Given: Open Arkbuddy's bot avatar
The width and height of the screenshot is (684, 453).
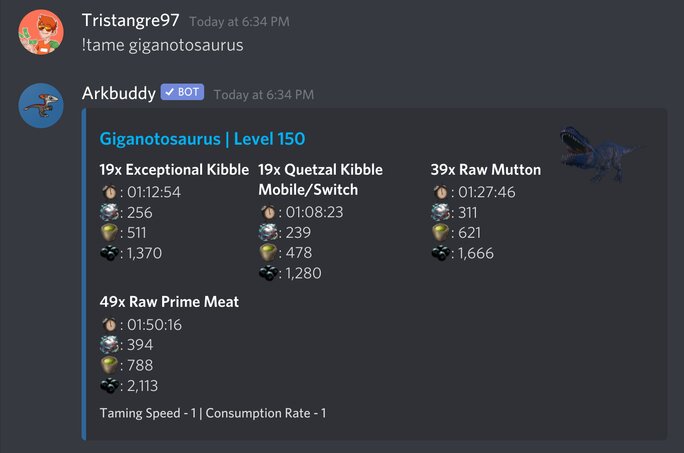Looking at the screenshot, I should tap(41, 106).
